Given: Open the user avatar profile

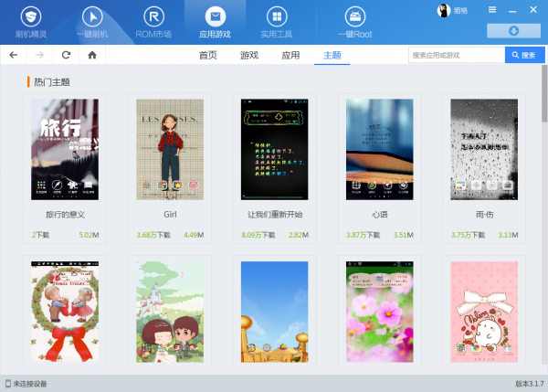Looking at the screenshot, I should coord(445,10).
